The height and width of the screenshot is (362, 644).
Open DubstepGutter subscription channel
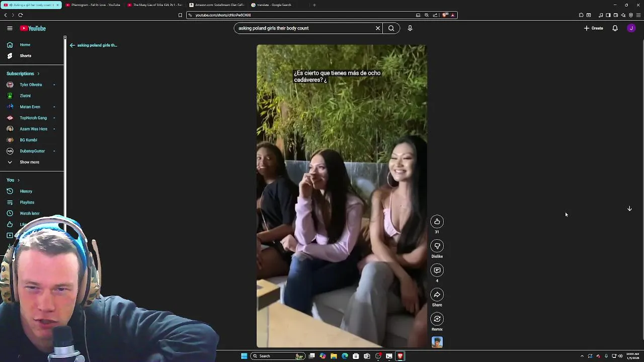32,151
